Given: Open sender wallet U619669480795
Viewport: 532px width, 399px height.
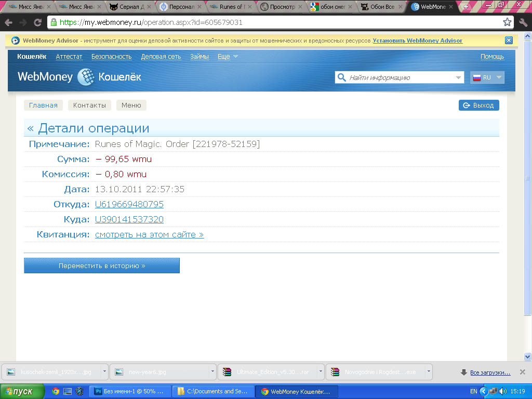Looking at the screenshot, I should (129, 204).
